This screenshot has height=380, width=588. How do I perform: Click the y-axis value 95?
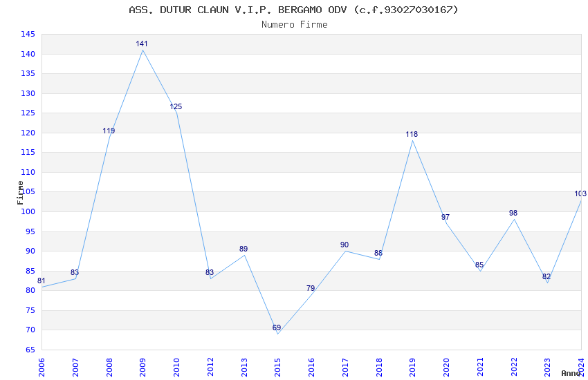tap(30, 231)
